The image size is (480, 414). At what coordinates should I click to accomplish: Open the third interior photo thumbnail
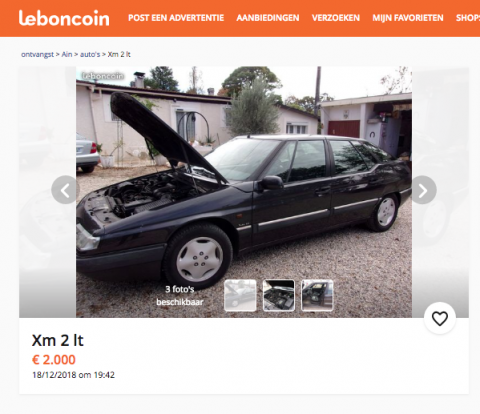317,295
